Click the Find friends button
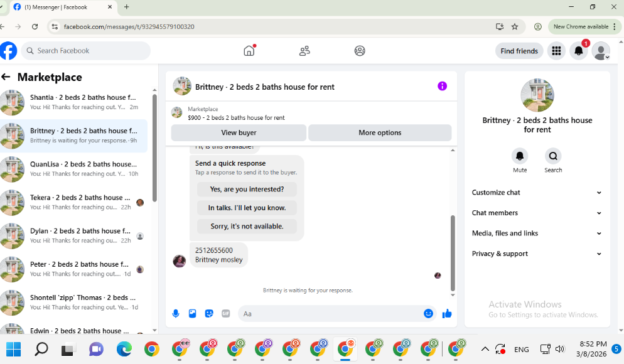Screen dimensions: 624x364 (519, 51)
